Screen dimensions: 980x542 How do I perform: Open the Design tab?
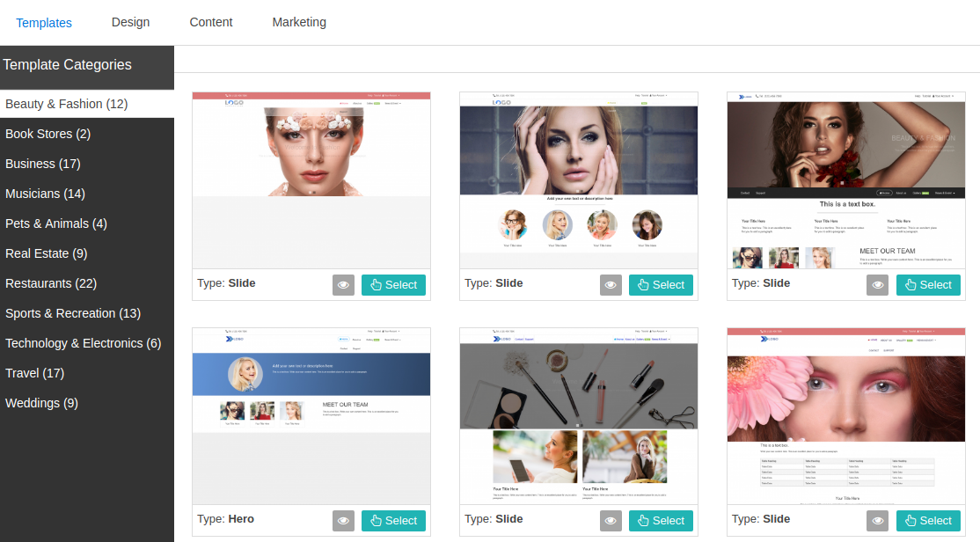point(130,22)
